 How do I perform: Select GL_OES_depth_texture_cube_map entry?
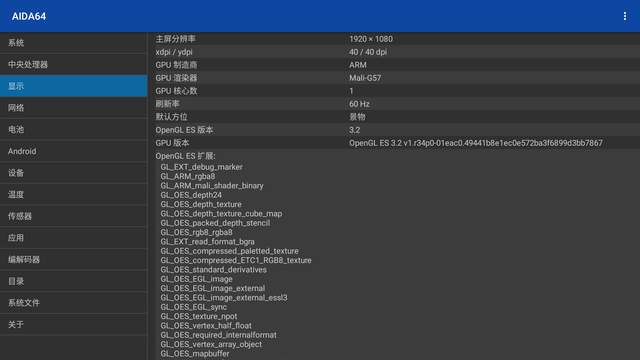221,213
